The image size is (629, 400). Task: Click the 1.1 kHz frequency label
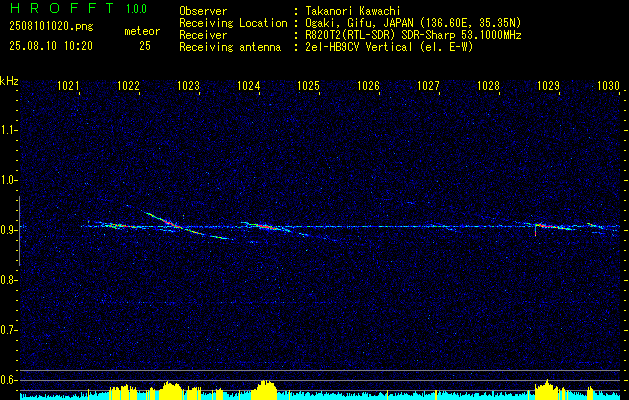point(8,130)
